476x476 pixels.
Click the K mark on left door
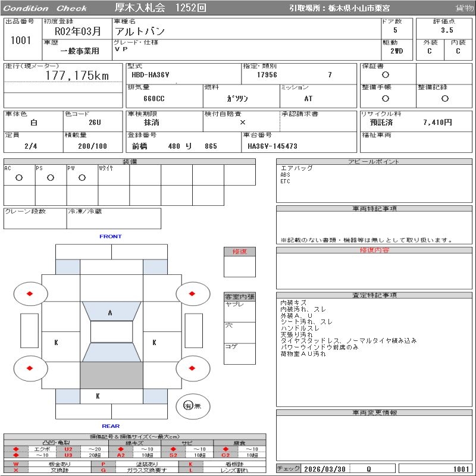(56, 343)
